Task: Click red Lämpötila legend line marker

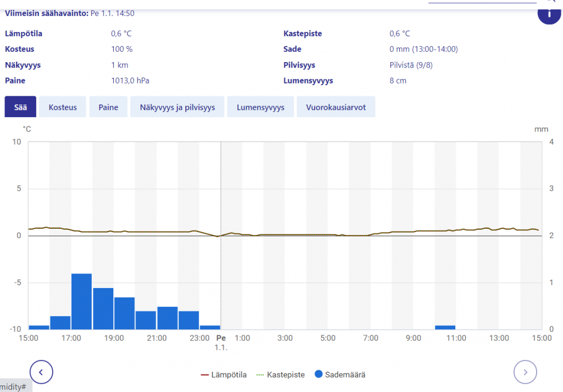Action: coord(205,375)
